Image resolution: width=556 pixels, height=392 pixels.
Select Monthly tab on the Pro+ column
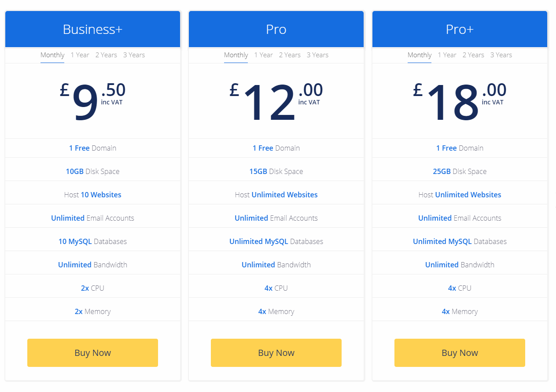[420, 55]
